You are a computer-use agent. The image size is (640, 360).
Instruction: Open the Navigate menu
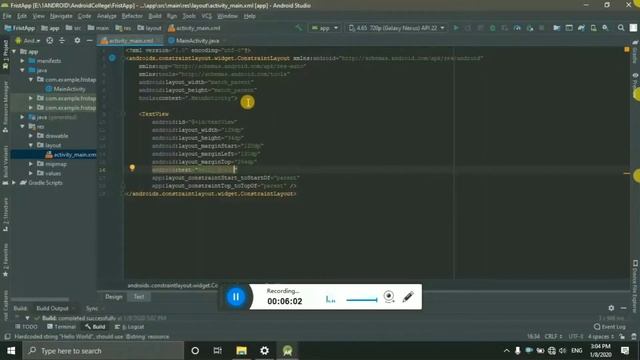(61, 16)
